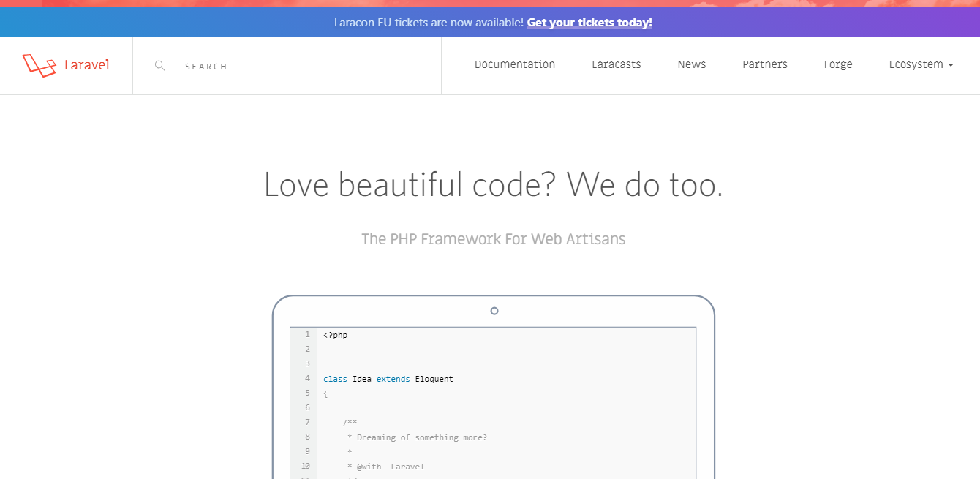The width and height of the screenshot is (980, 479).
Task: Click the caret arrow beside Ecosystem
Action: 951,65
